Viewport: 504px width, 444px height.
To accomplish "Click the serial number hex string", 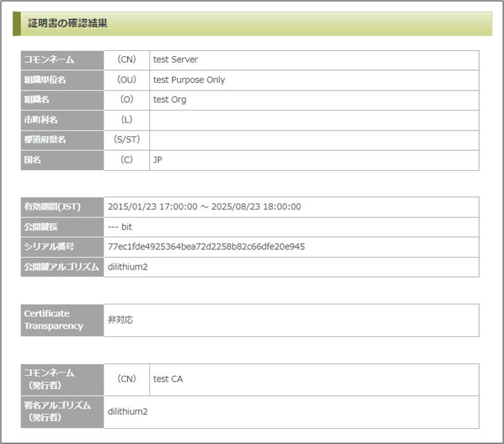I will 206,247.
